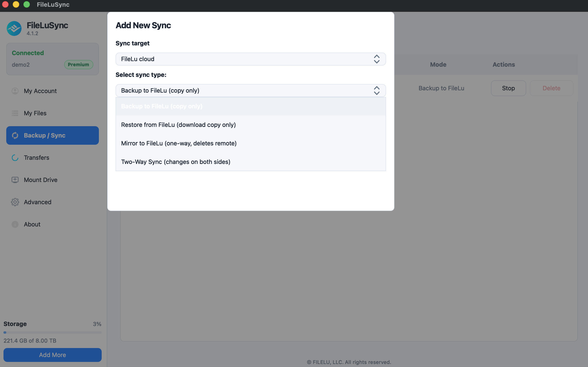Click the My Account person icon
The height and width of the screenshot is (367, 588).
tap(15, 91)
